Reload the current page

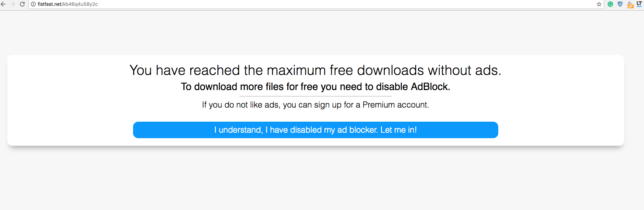[22, 4]
